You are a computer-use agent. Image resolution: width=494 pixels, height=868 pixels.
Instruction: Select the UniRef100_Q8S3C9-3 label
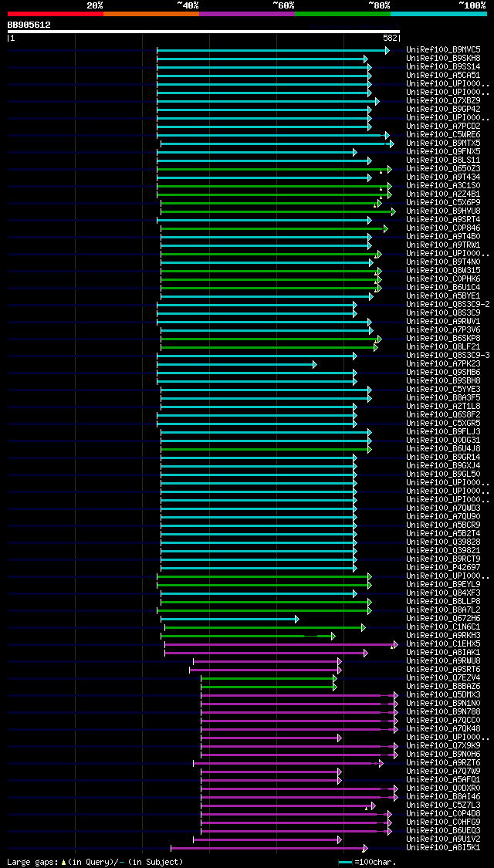pyautogui.click(x=448, y=356)
